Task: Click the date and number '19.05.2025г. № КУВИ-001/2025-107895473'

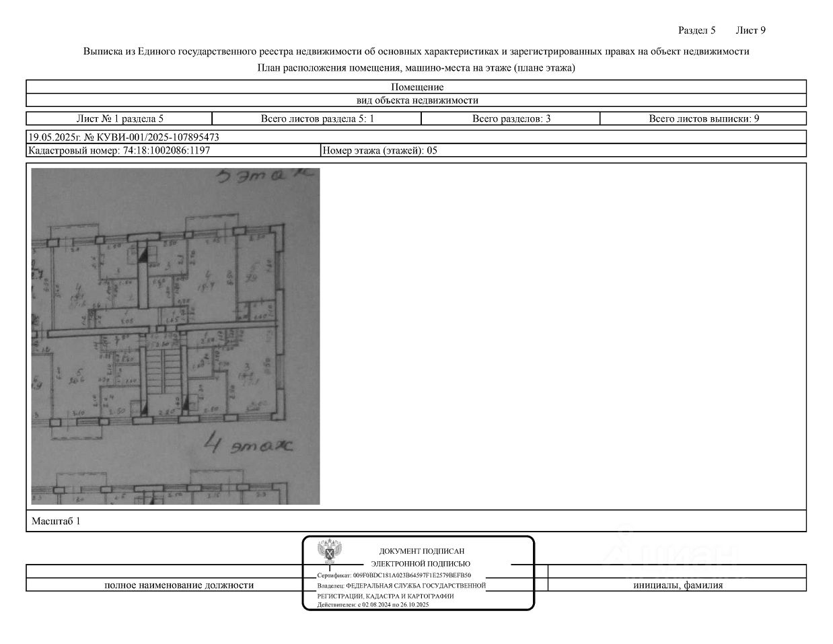Action: pos(124,137)
